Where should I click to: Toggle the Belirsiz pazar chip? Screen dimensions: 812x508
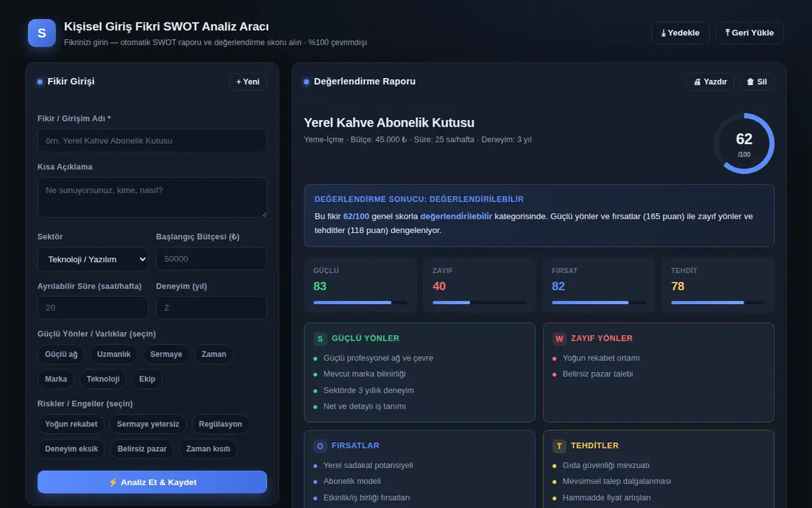click(142, 448)
